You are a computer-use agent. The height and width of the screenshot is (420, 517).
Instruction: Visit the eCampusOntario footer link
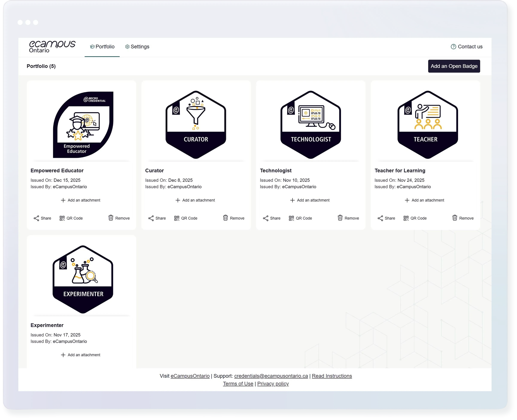click(190, 376)
